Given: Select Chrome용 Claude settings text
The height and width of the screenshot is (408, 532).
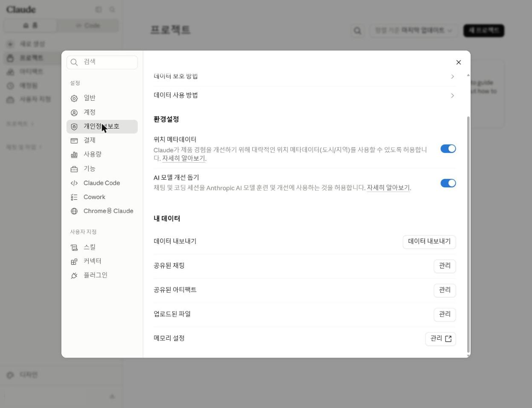Looking at the screenshot, I should [x=108, y=211].
